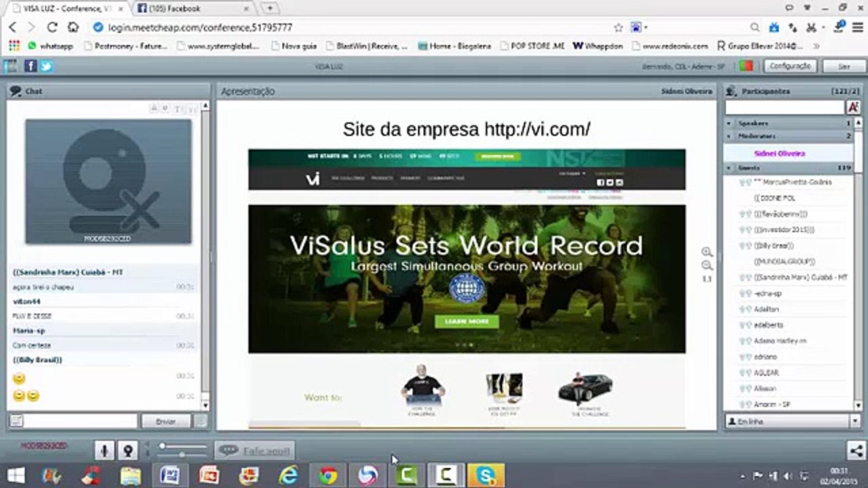Toggle the webcam button
This screenshot has height=488, width=868.
pos(127,450)
